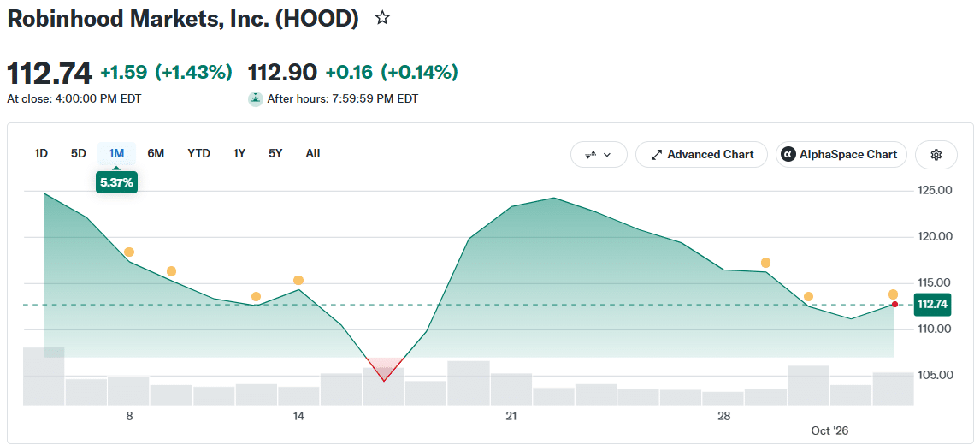Click the 112.90 after hours price
The image size is (980, 445).
coord(283,73)
